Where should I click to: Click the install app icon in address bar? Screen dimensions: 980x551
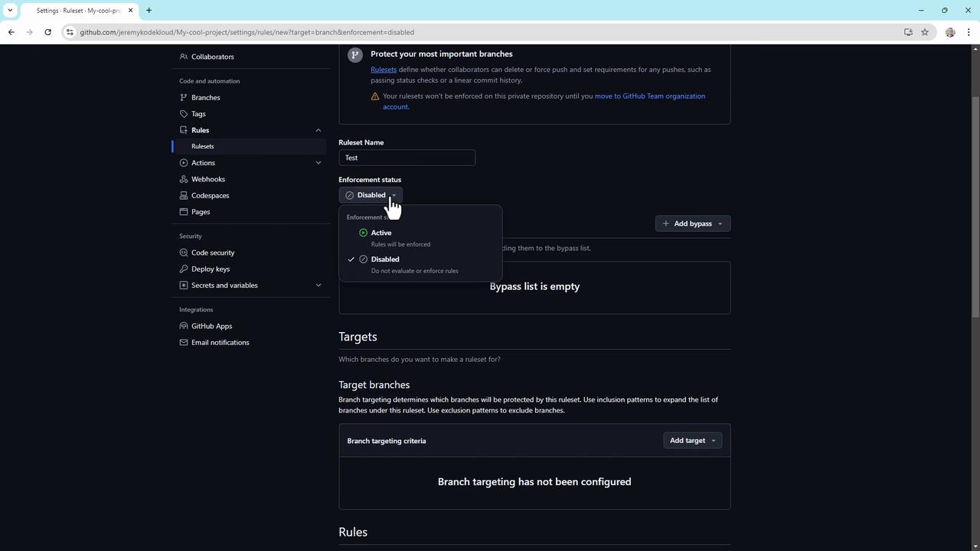pyautogui.click(x=908, y=32)
